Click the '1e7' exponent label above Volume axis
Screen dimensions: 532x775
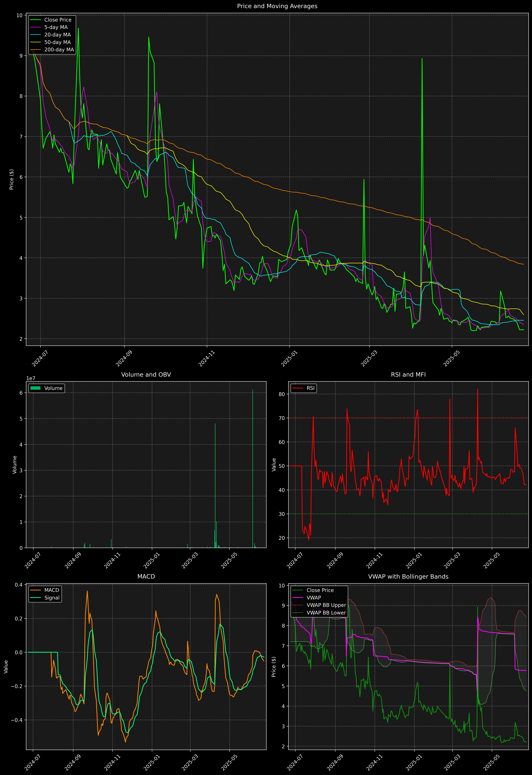click(x=31, y=379)
